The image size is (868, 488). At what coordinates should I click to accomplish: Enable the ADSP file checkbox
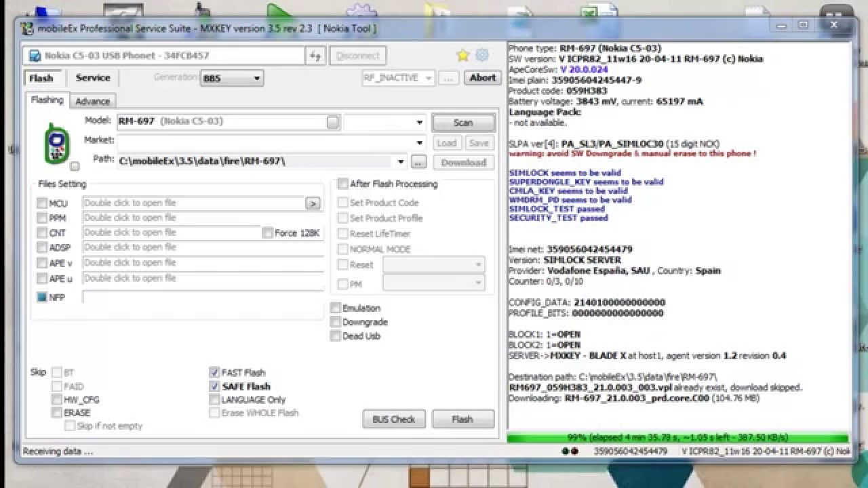pyautogui.click(x=42, y=248)
